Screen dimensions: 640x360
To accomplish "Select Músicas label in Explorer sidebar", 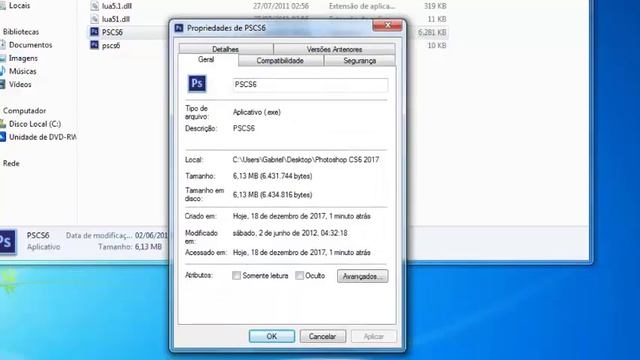I will pyautogui.click(x=23, y=71).
